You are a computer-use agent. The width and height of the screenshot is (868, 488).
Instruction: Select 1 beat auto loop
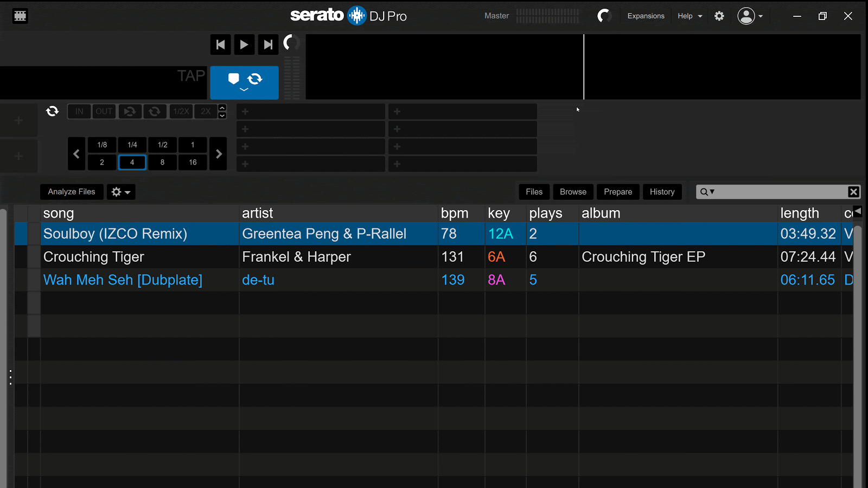pos(193,145)
